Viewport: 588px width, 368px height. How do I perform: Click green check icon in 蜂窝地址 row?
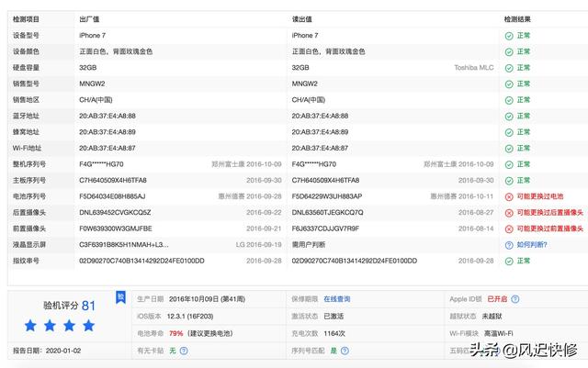[x=509, y=133]
